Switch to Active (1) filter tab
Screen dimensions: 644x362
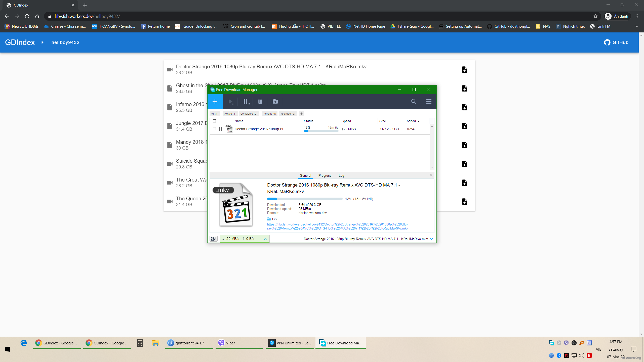[x=230, y=114]
